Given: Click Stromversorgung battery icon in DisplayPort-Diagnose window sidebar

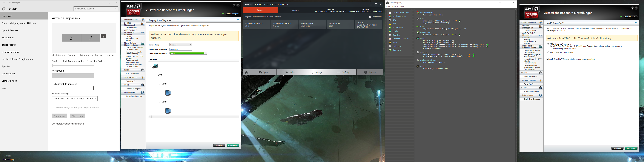Looking at the screenshot, I should (143, 78).
